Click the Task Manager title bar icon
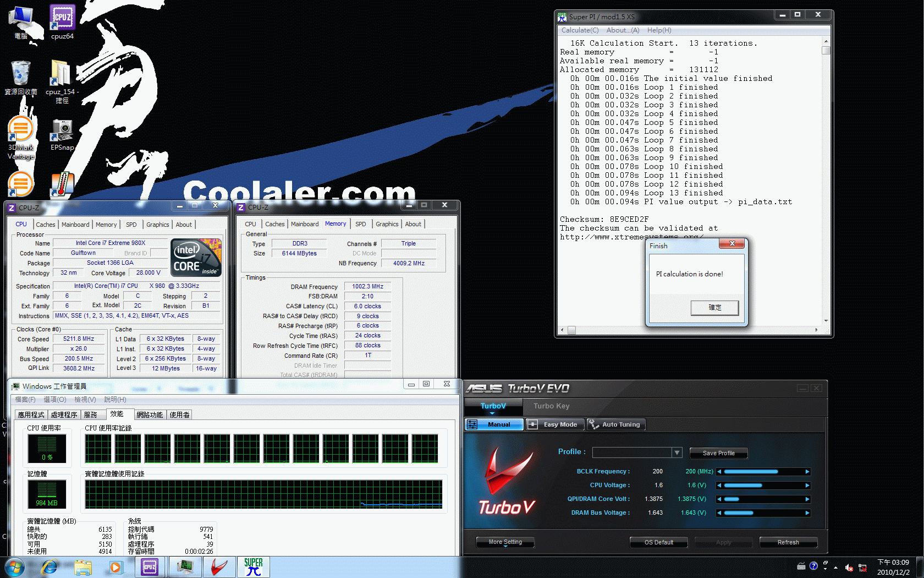 click(x=15, y=386)
